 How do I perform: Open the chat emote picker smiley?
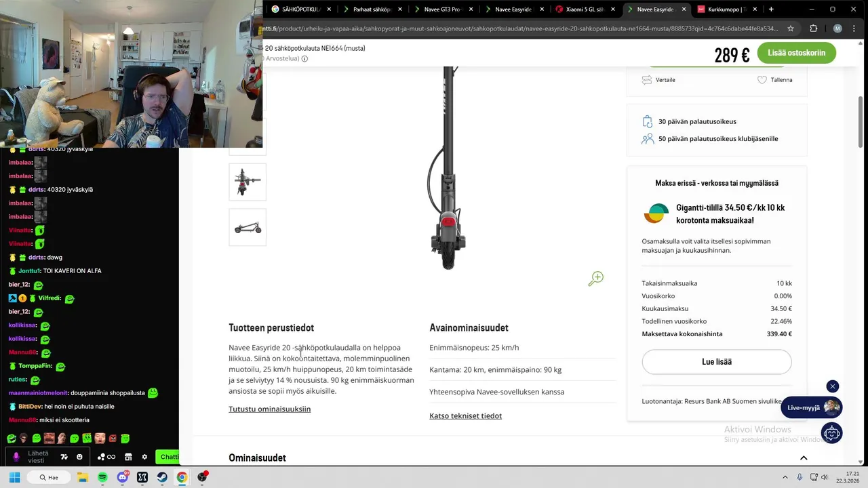[x=79, y=457]
